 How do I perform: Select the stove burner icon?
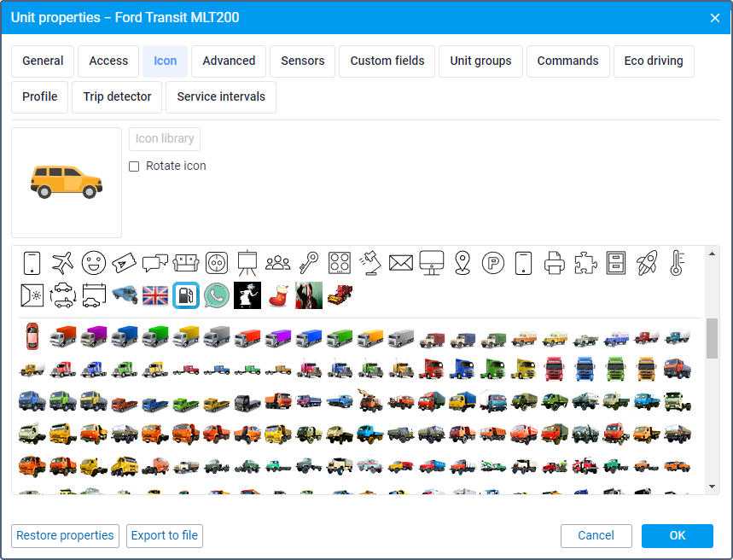pyautogui.click(x=340, y=262)
